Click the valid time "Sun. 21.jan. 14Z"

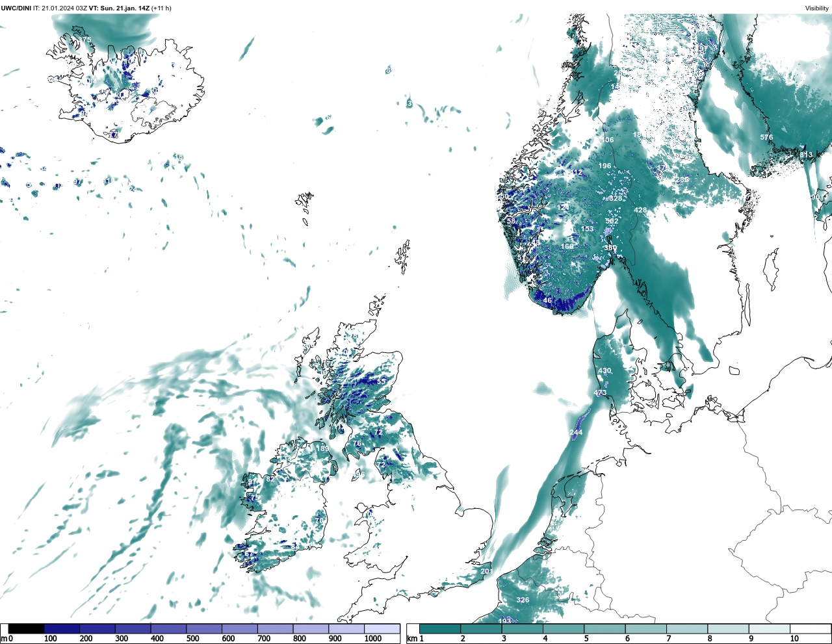click(124, 8)
